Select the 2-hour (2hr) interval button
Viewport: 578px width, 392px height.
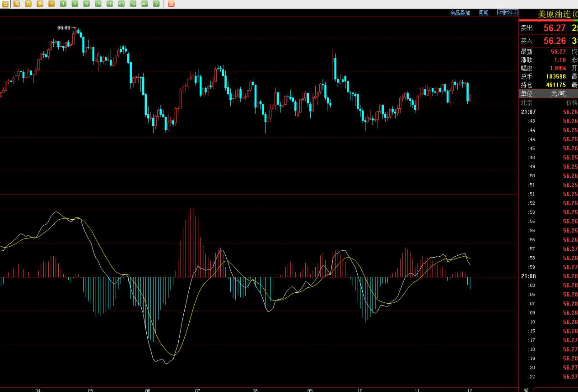(x=133, y=4)
